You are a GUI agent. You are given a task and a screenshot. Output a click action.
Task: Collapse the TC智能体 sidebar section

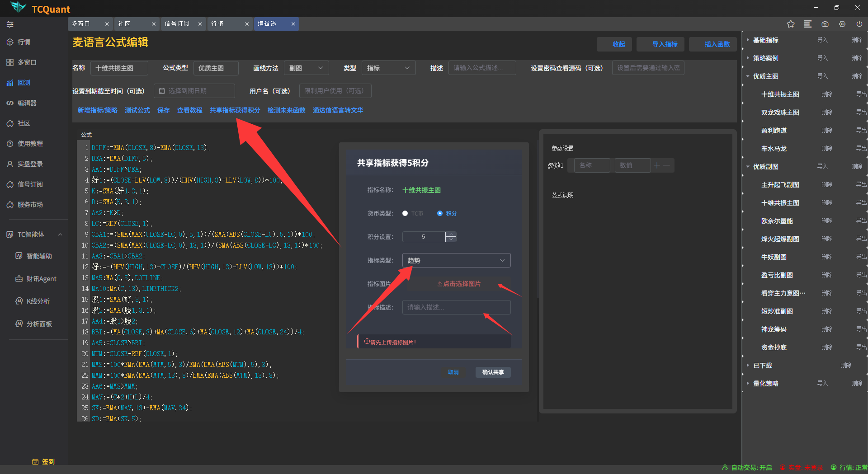click(x=60, y=235)
